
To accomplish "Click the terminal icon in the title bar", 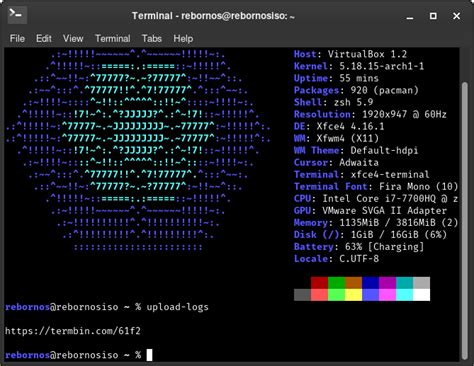I will [17, 15].
